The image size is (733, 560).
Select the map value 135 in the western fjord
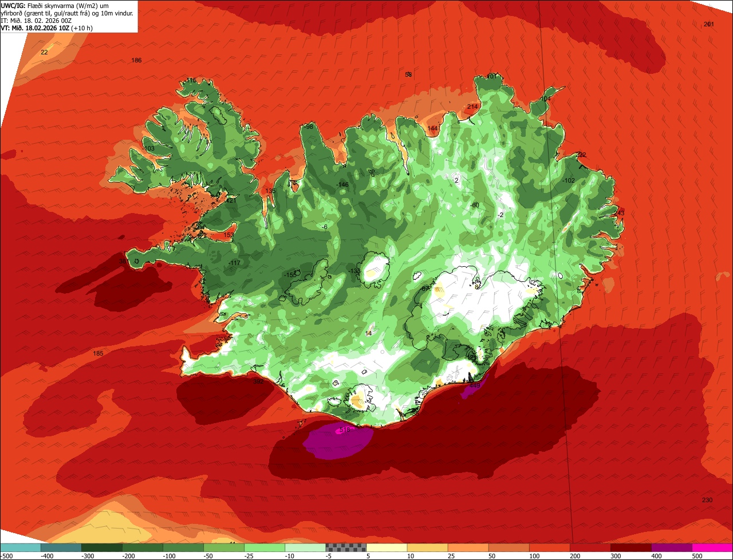click(x=270, y=191)
